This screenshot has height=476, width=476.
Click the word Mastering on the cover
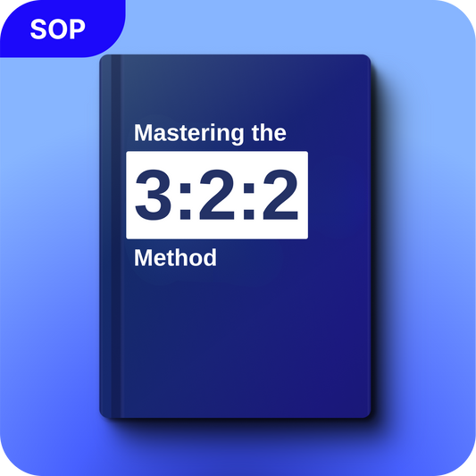188,133
